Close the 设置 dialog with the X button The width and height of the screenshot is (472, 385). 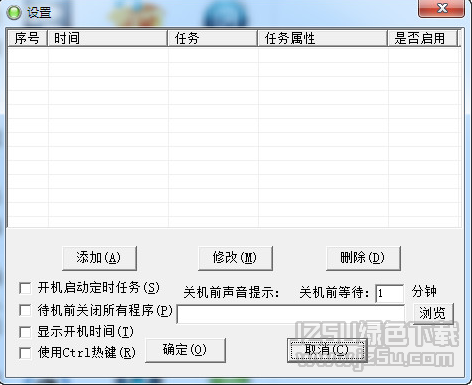click(x=441, y=8)
